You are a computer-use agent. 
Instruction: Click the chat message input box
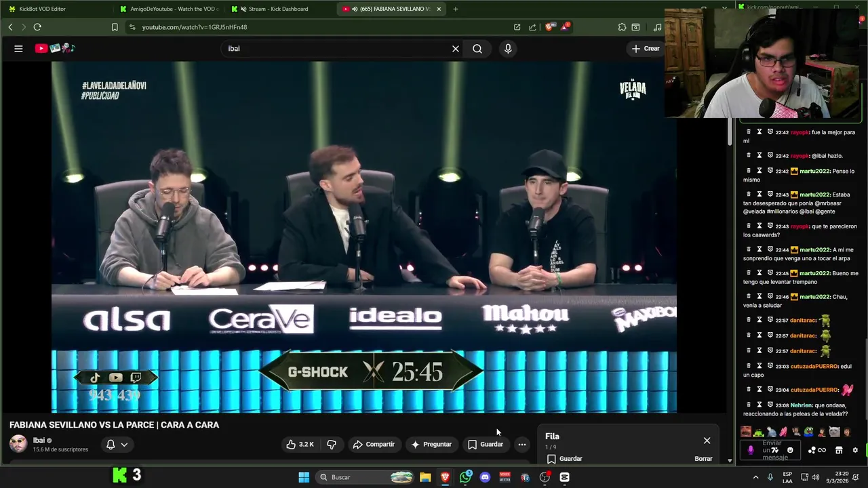(x=772, y=450)
